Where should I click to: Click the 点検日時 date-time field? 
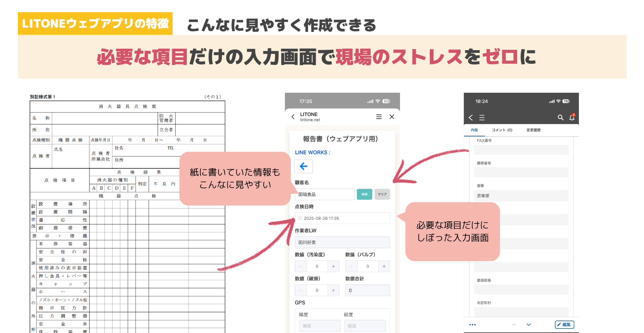(x=342, y=218)
